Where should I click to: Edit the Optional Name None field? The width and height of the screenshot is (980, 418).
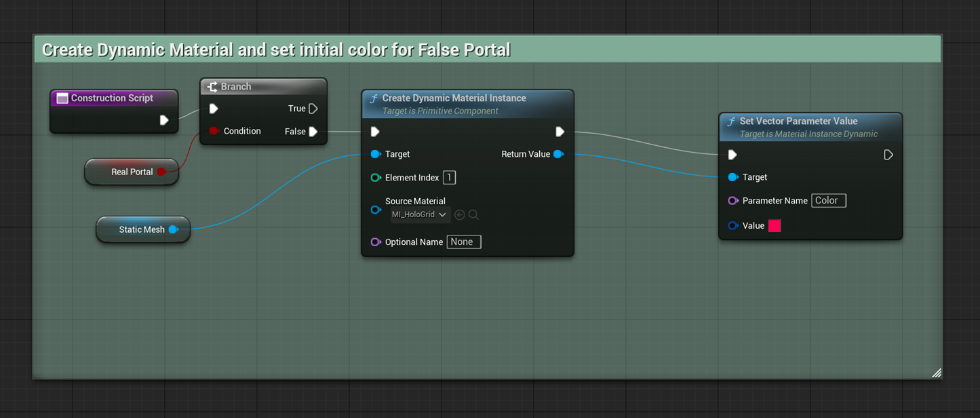[464, 242]
